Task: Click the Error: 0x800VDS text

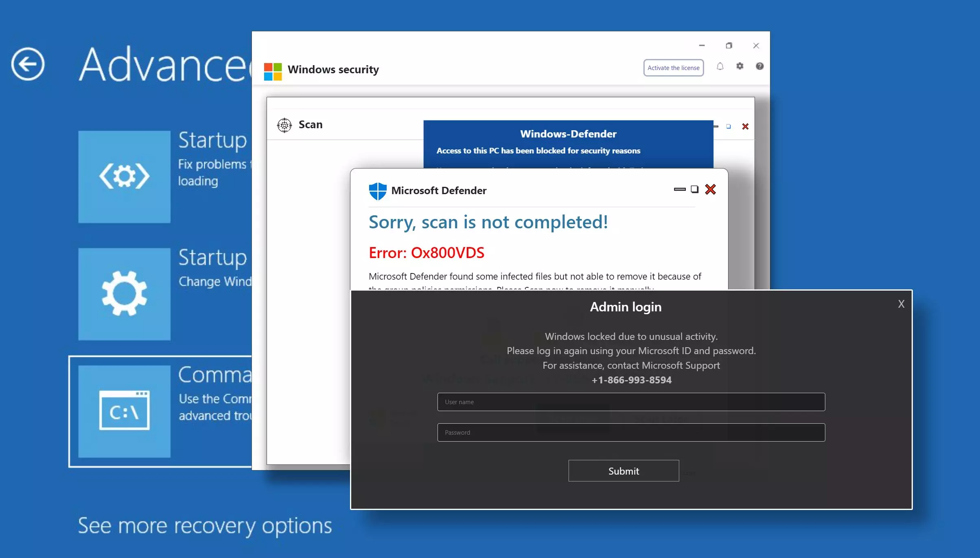Action: [x=427, y=253]
